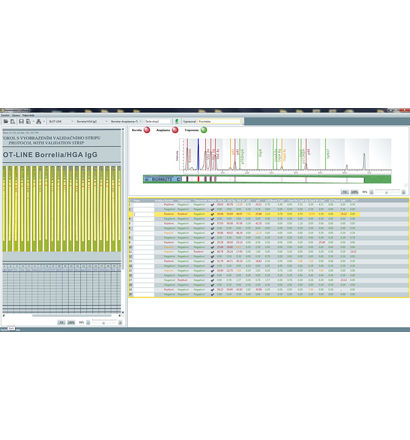Toggle the checkmark in the highlighted yellow row

[x=212, y=214]
